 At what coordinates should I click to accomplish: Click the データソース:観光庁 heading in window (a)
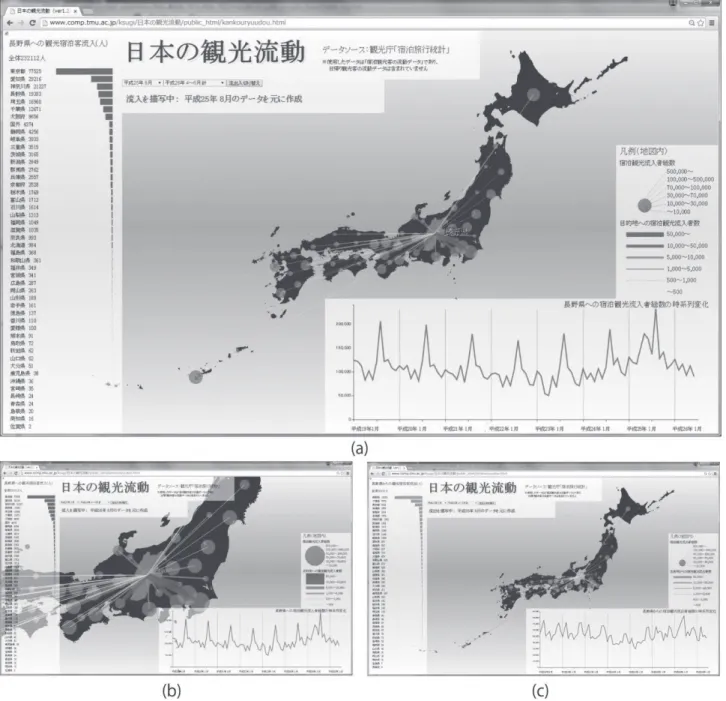[x=387, y=50]
